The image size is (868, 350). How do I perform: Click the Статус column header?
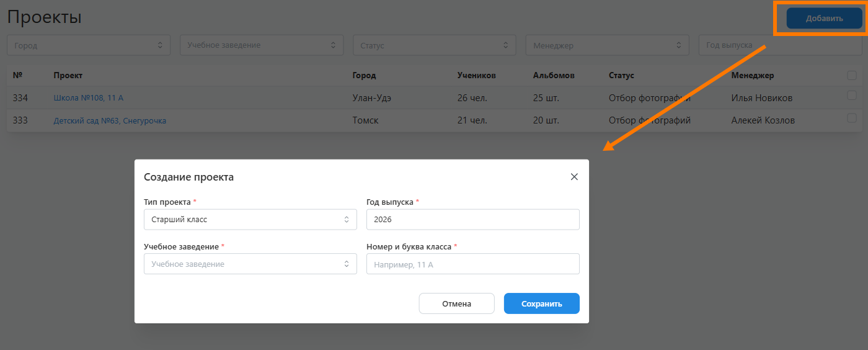621,76
